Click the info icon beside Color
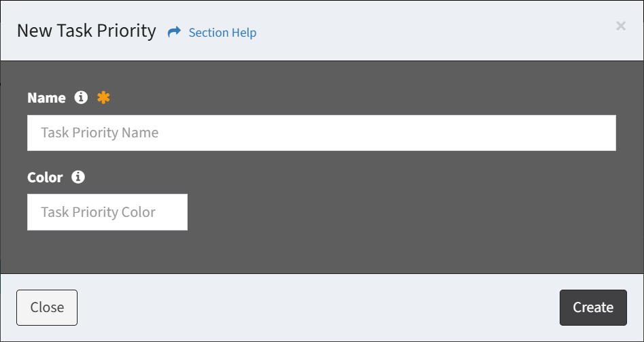The width and height of the screenshot is (644, 342). 78,177
